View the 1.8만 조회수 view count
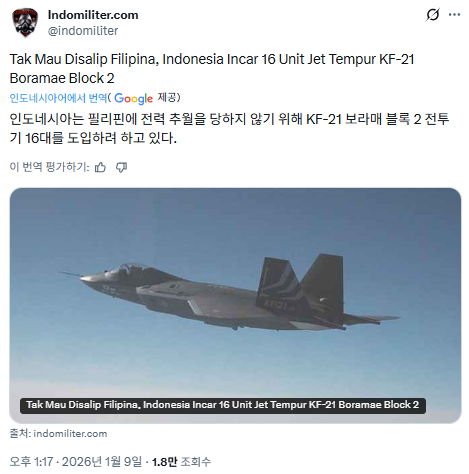The height and width of the screenshot is (474, 469). point(181,462)
